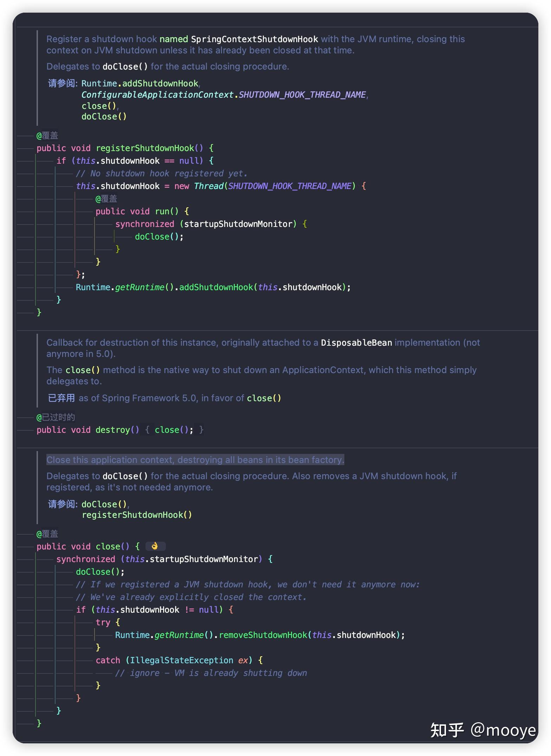Click the comment starting '// If we registered a JVM'
Image resolution: width=551 pixels, height=756 pixels.
point(248,584)
